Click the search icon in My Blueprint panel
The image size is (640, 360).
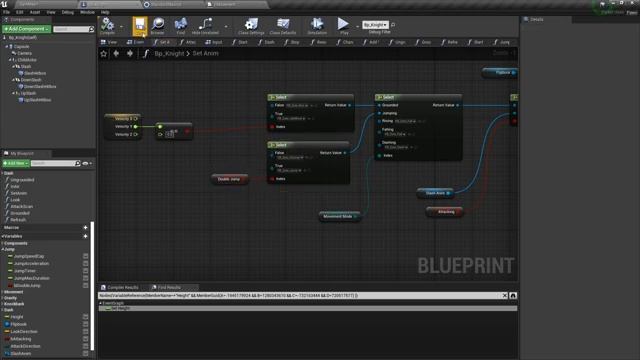coord(78,163)
